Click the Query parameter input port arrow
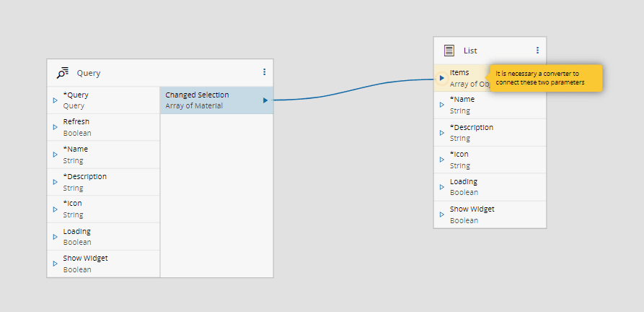 pyautogui.click(x=56, y=100)
